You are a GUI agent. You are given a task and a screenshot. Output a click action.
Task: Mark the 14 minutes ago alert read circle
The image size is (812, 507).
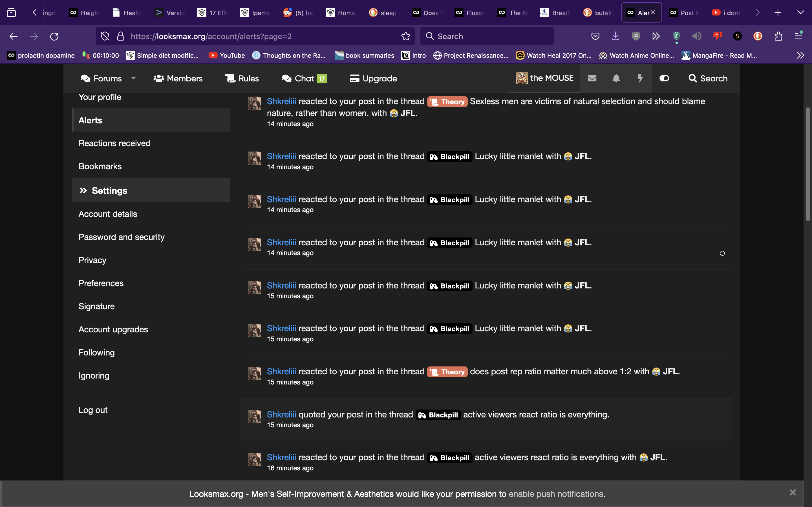(x=722, y=253)
